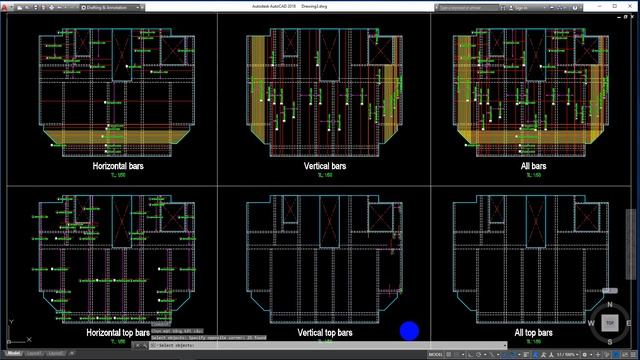The width and height of the screenshot is (640, 360).
Task: Toggle polar tracking in status bar
Action: click(x=478, y=355)
